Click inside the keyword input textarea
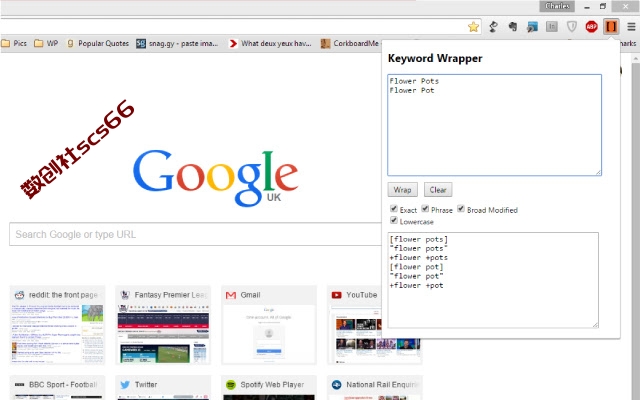The image size is (640, 400). click(494, 125)
